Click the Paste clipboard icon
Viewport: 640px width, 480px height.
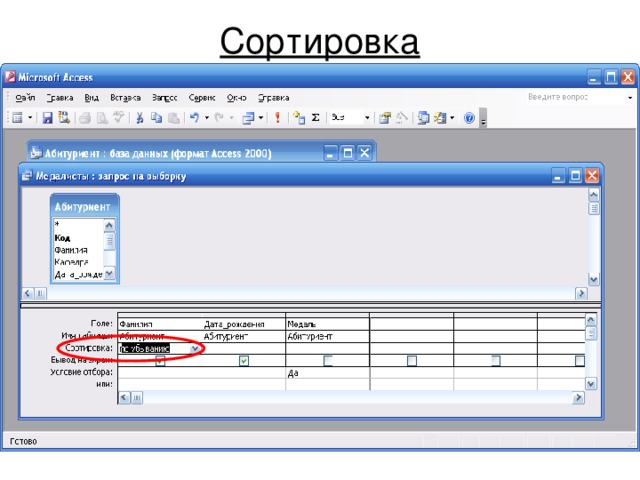(174, 118)
